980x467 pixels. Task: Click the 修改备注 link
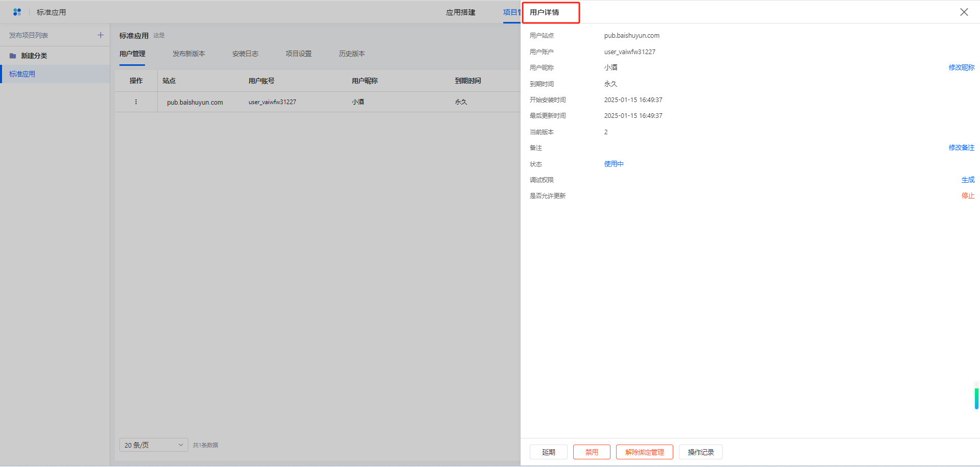coord(961,148)
